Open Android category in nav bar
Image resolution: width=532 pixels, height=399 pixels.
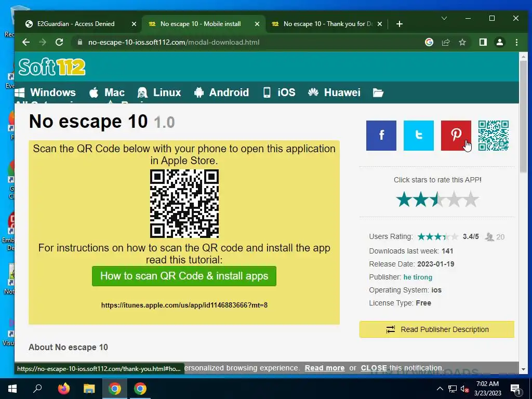point(221,92)
